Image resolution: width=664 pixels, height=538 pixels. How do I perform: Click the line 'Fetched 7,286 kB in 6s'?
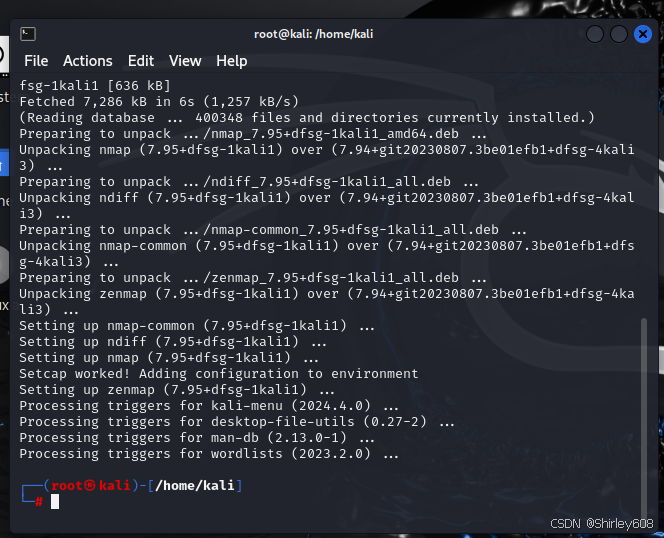point(159,102)
